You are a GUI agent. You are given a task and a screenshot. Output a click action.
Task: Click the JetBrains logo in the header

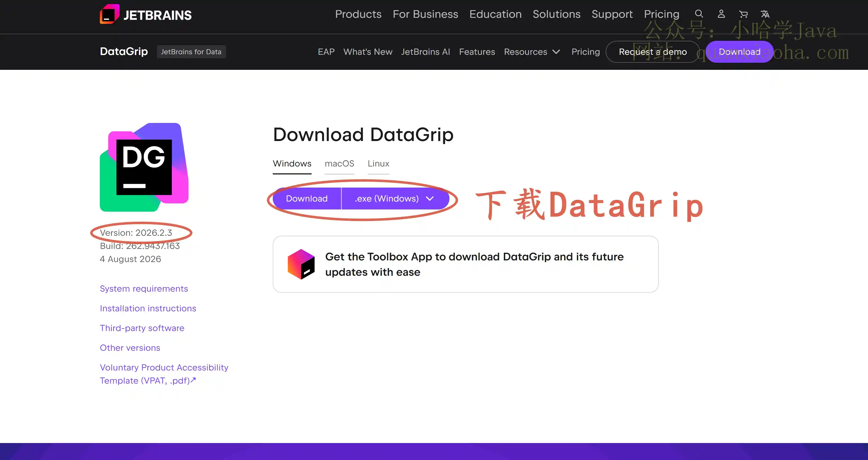pos(146,14)
